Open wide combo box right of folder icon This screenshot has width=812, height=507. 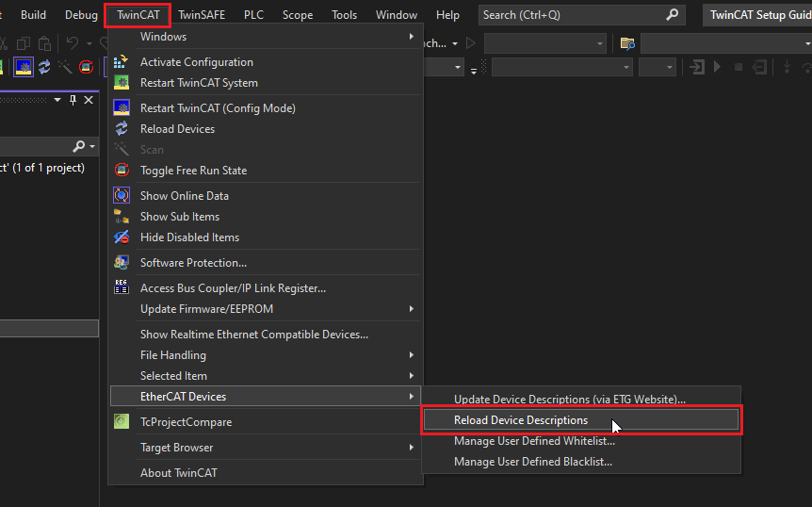(726, 43)
